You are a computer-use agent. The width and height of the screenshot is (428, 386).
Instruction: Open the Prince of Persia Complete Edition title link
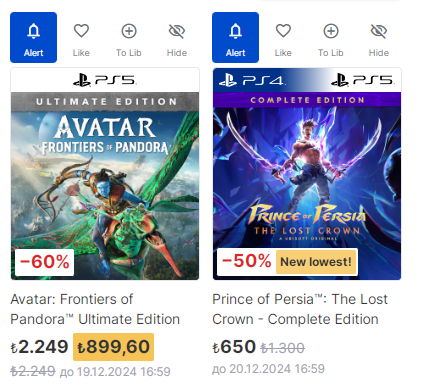[300, 309]
